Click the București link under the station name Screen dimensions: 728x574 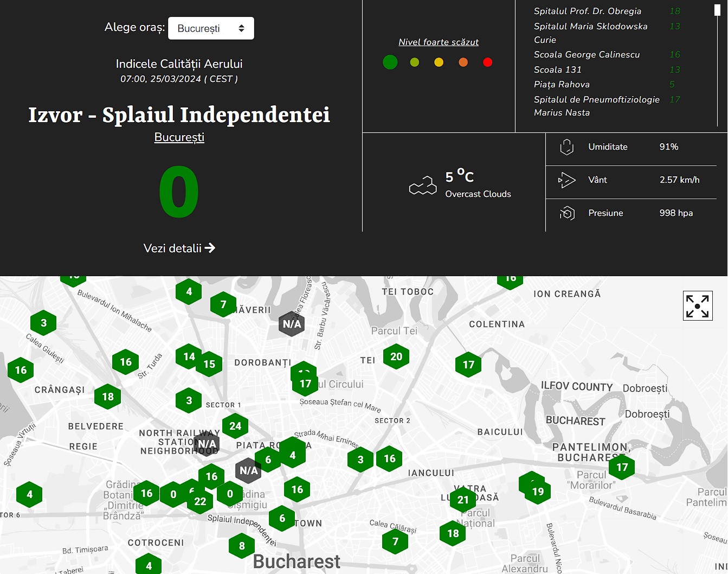tap(179, 137)
